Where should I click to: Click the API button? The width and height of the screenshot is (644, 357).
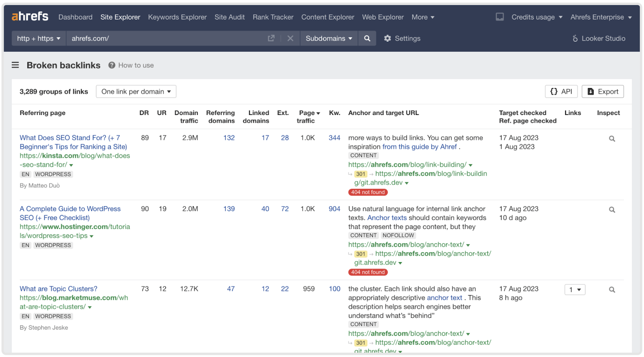click(x=561, y=91)
